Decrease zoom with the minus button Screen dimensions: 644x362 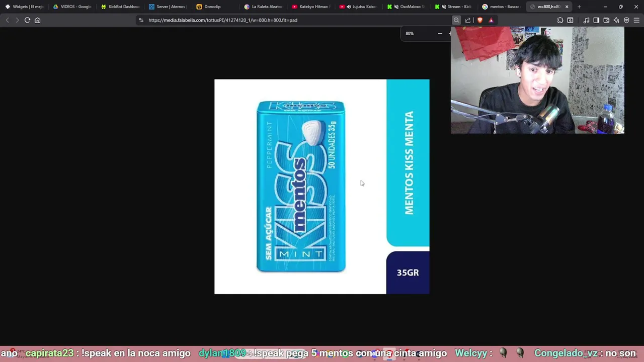[x=440, y=34]
